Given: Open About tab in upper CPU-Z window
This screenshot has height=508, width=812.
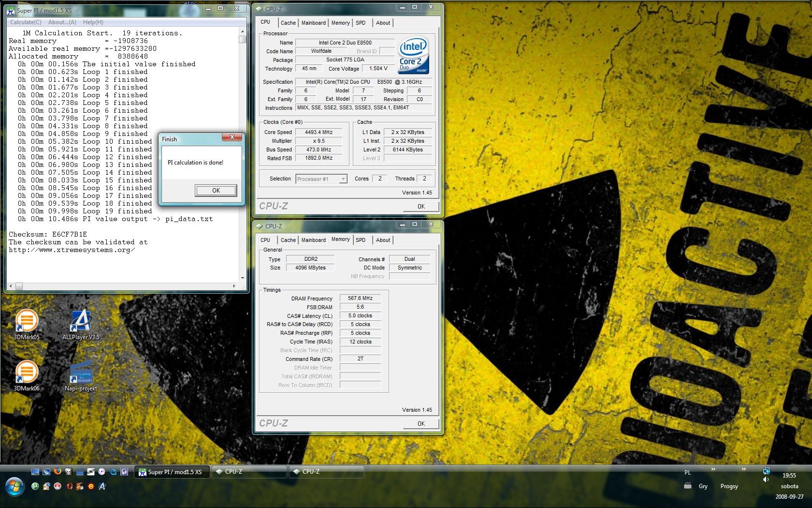Looking at the screenshot, I should point(383,23).
